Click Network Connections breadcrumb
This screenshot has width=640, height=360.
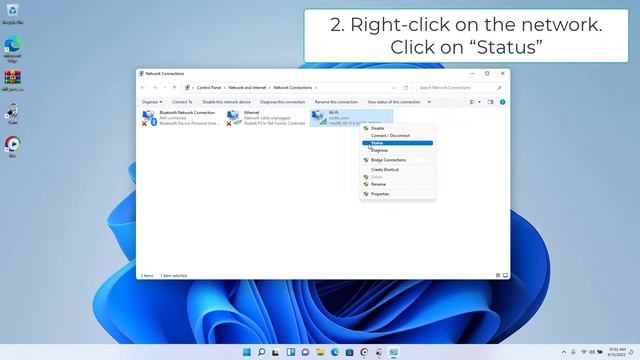pos(293,88)
